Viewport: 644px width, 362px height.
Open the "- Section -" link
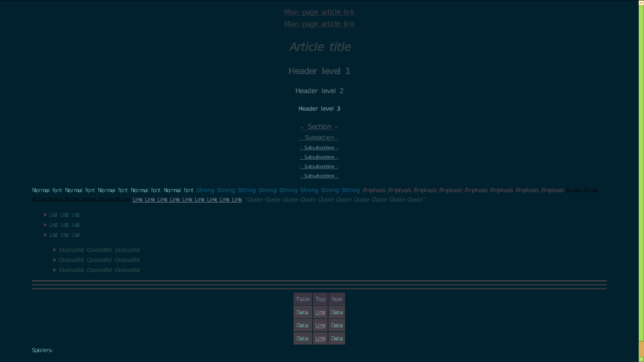click(x=319, y=127)
